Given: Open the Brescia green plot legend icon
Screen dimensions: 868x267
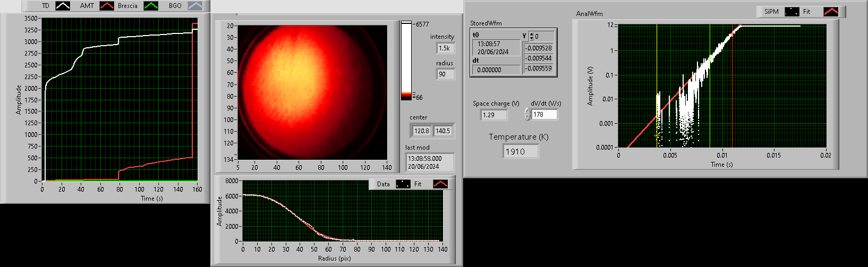Looking at the screenshot, I should pyautogui.click(x=152, y=6).
